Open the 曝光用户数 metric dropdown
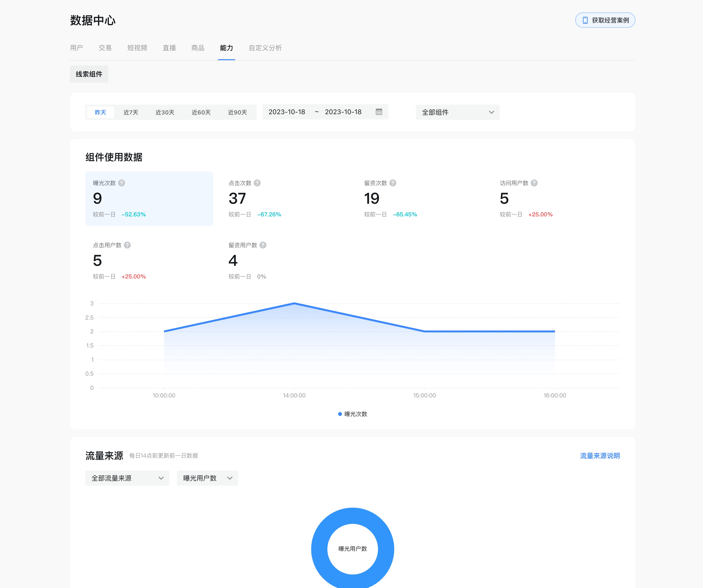 (x=207, y=478)
